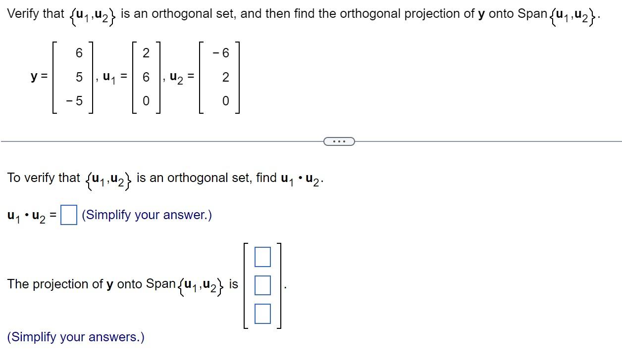Select the bottom entry box of the projection vector
622x364 pixels.
pyautogui.click(x=262, y=313)
